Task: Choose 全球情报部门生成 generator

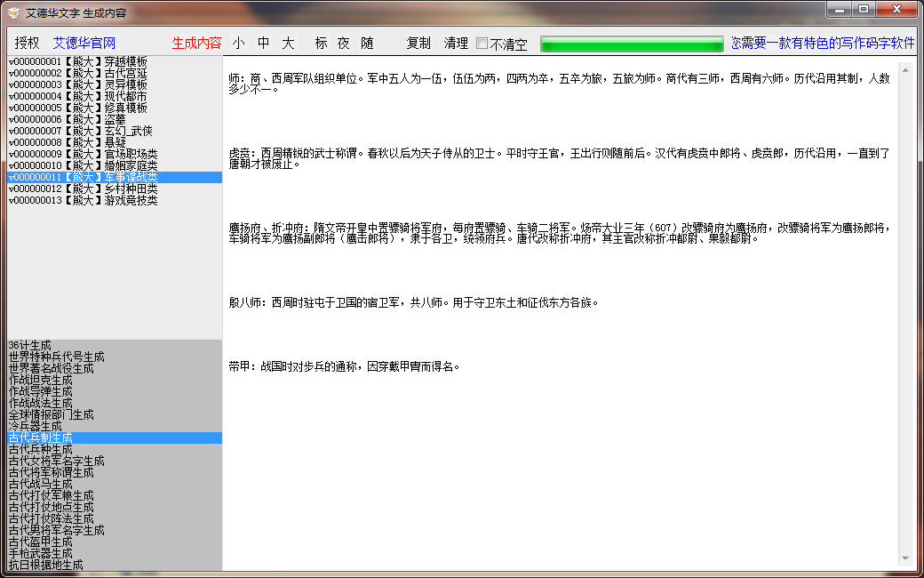Action: 115,414
